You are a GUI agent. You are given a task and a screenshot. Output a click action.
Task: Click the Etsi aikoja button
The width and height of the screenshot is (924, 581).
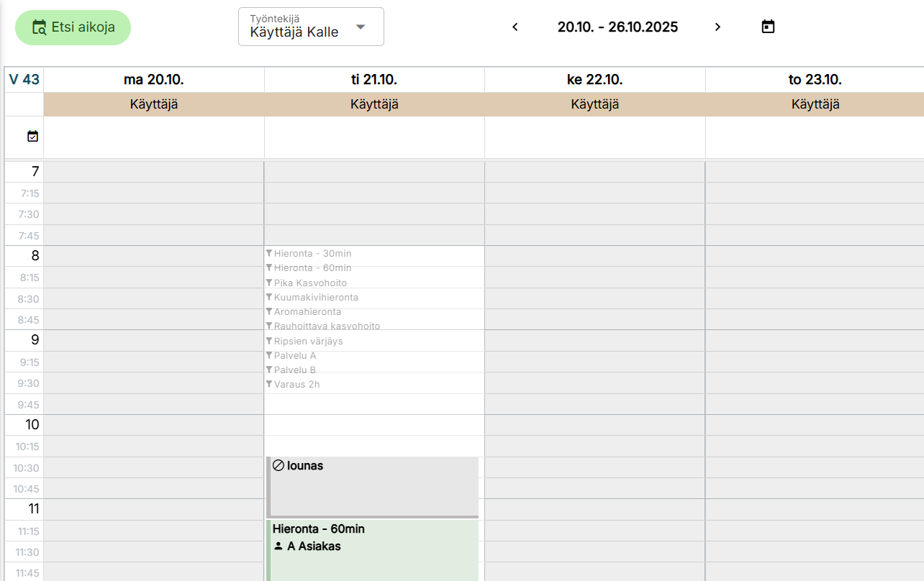tap(73, 27)
